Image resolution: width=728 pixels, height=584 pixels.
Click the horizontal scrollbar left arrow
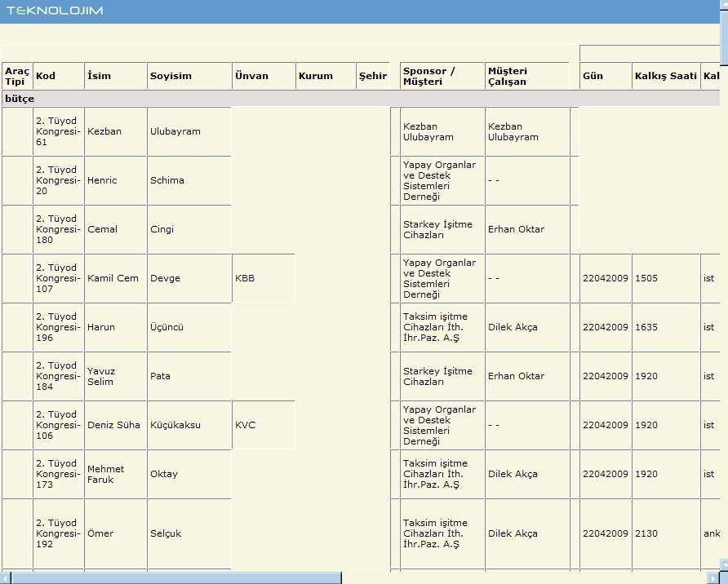[6, 578]
